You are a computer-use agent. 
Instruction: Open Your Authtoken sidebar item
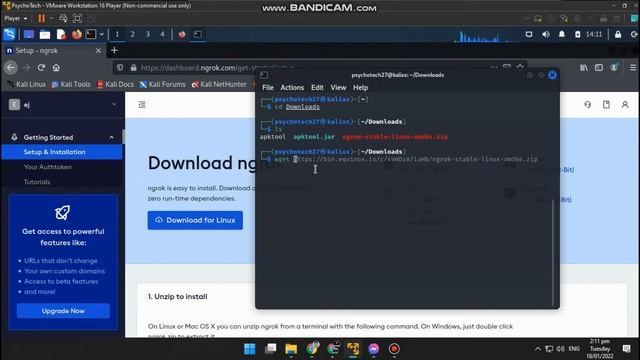tap(48, 167)
